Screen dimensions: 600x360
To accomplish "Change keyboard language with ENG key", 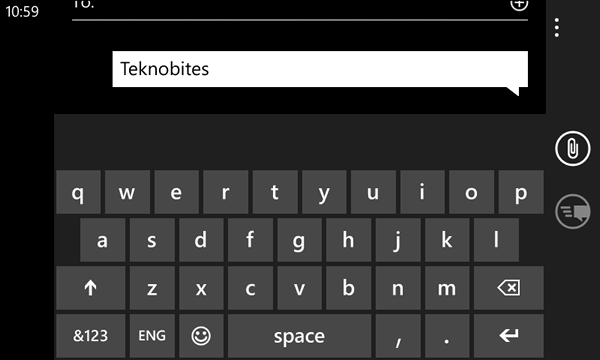I will [152, 336].
